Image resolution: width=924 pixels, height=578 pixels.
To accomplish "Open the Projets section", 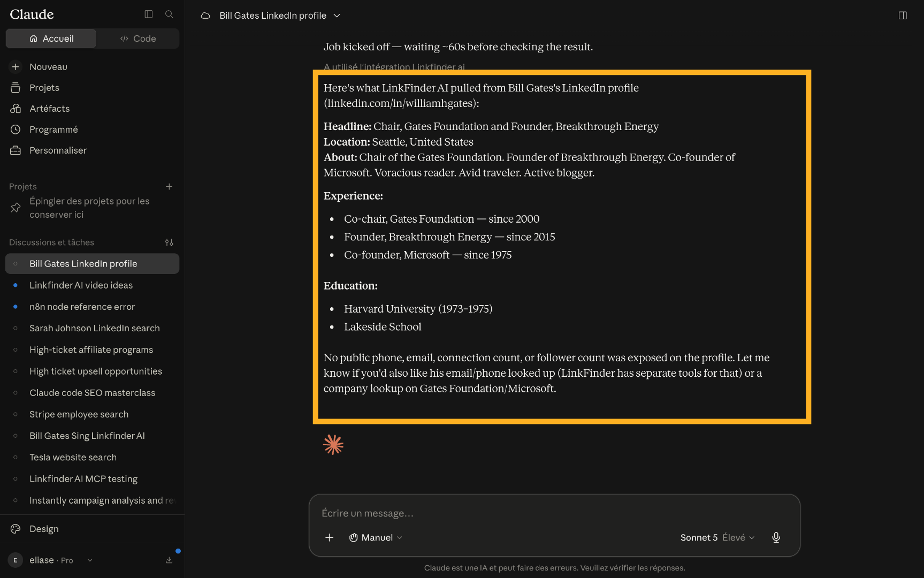I will coord(92,88).
